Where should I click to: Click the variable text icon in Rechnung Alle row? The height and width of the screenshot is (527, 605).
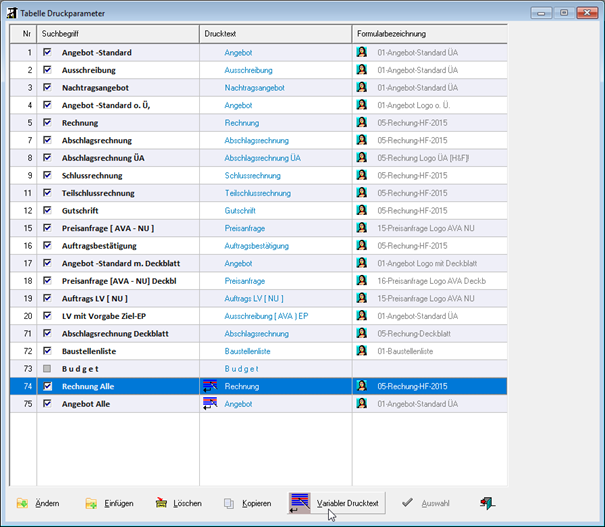pyautogui.click(x=211, y=386)
